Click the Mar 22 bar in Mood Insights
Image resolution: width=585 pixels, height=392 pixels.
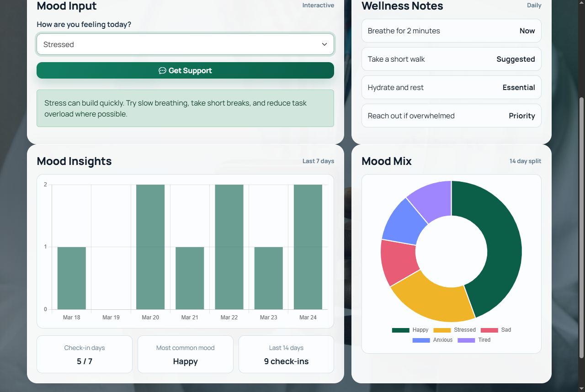[229, 247]
